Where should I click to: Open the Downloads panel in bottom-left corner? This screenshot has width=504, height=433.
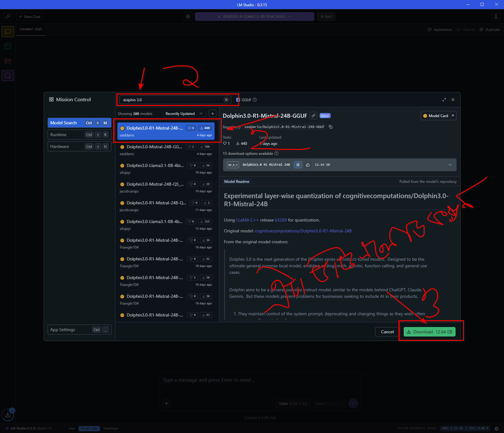click(8, 415)
